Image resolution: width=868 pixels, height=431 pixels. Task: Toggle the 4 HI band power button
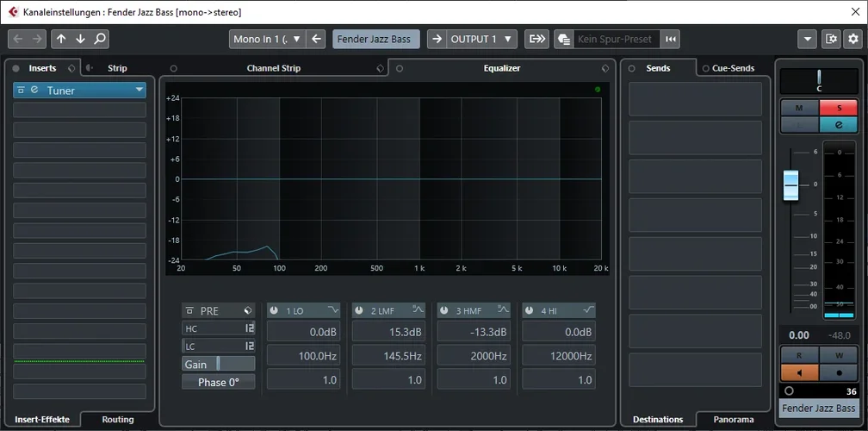click(530, 310)
